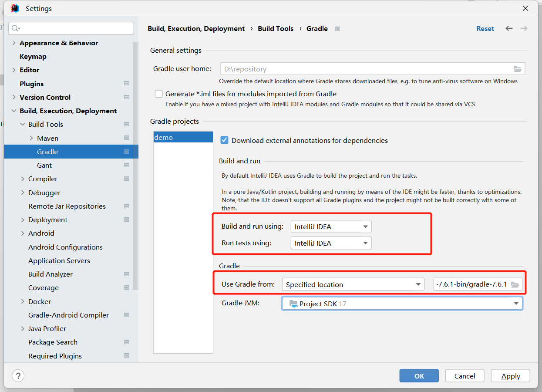Click the OK button

(419, 376)
